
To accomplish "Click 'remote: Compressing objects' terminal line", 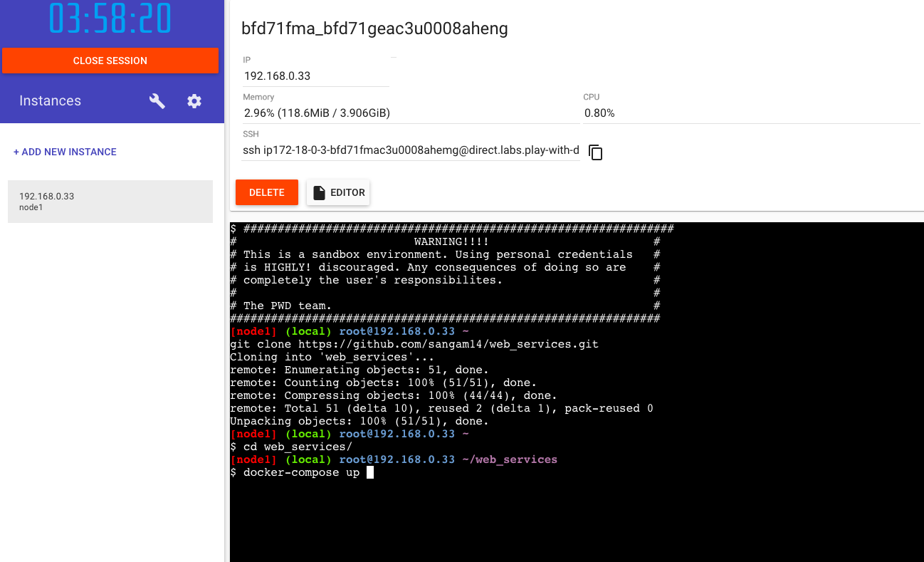I will [x=394, y=395].
